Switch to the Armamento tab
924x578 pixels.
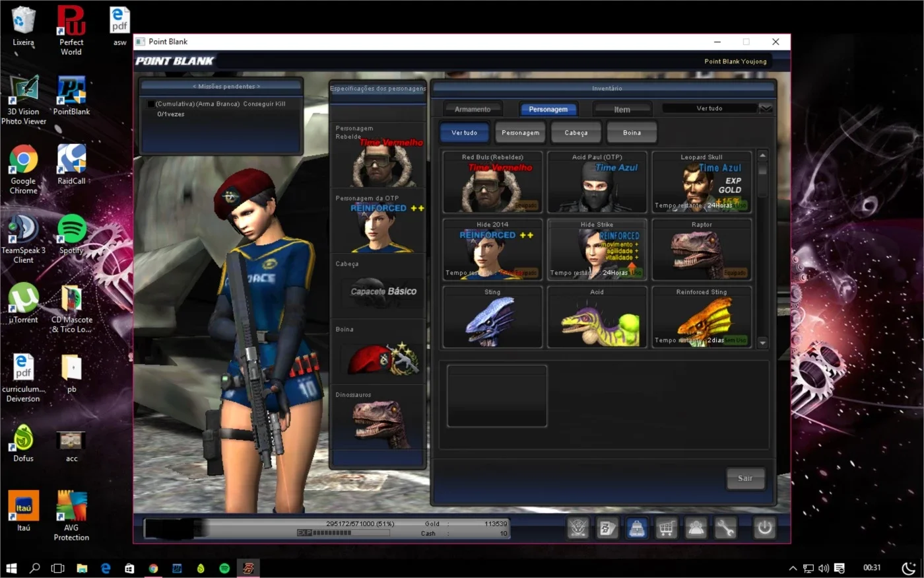[473, 109]
